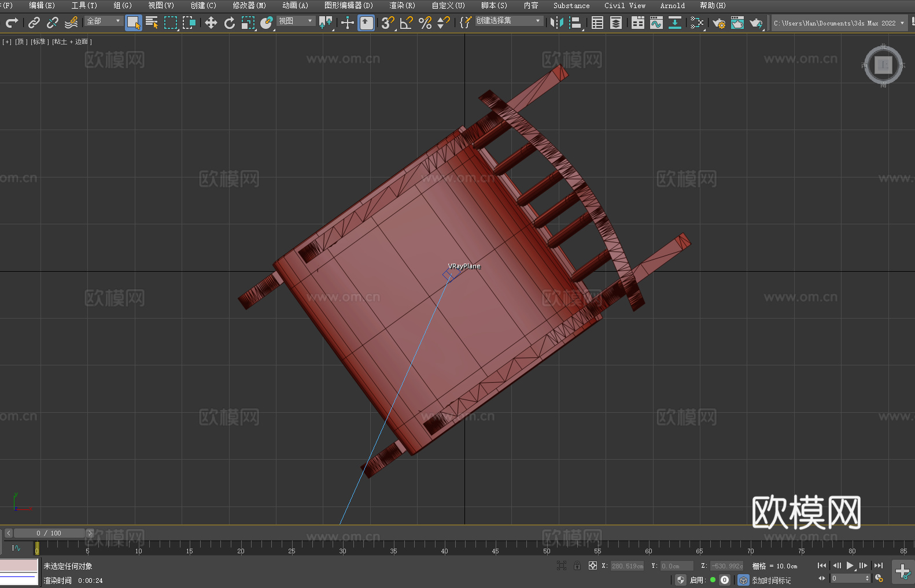Viewport: 915px width, 588px height.
Task: Toggle Angle Snap
Action: (407, 23)
